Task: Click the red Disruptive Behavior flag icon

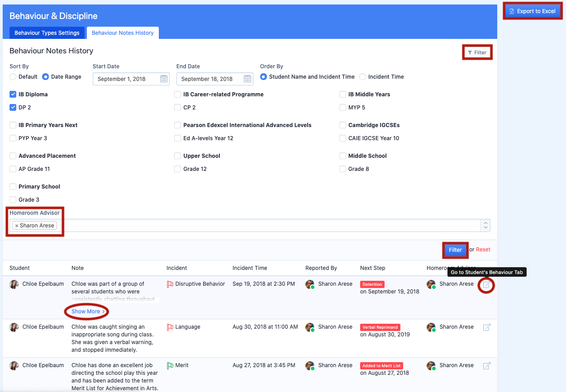Action: (x=170, y=284)
